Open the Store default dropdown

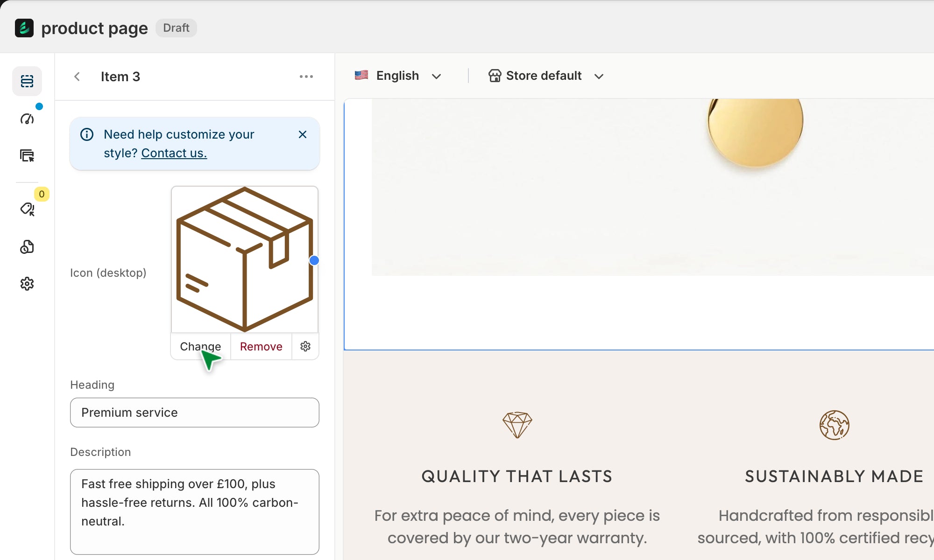tap(545, 76)
